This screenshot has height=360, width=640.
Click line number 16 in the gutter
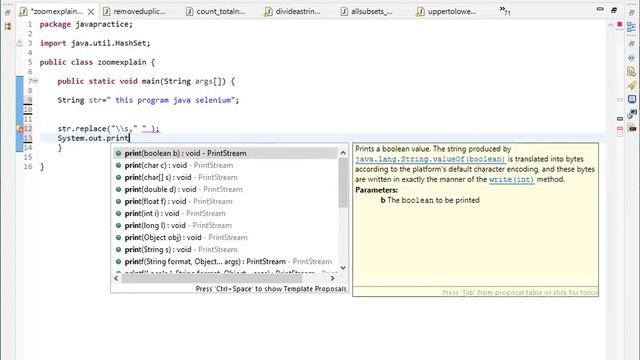pos(28,167)
